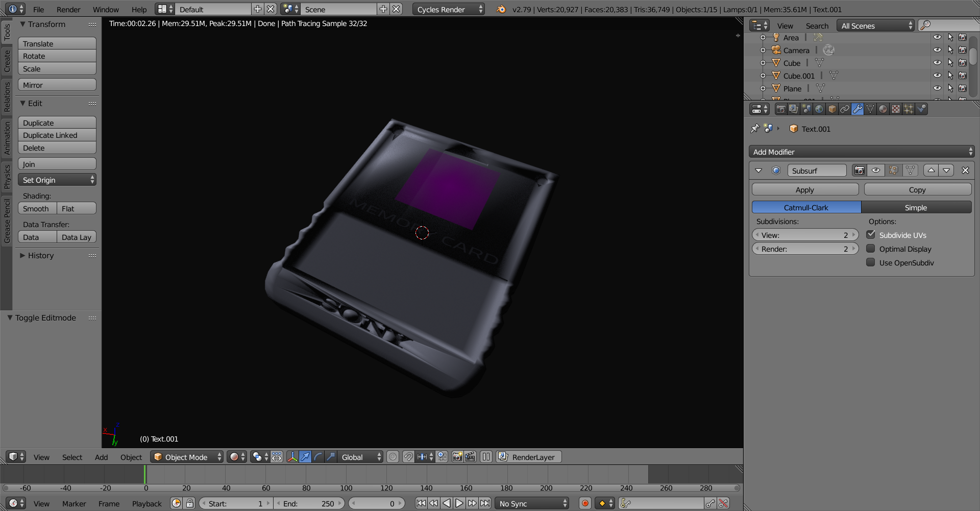Enable the translate manipulator arrow icon
Viewport: 980px width, 511px height.
click(x=305, y=457)
